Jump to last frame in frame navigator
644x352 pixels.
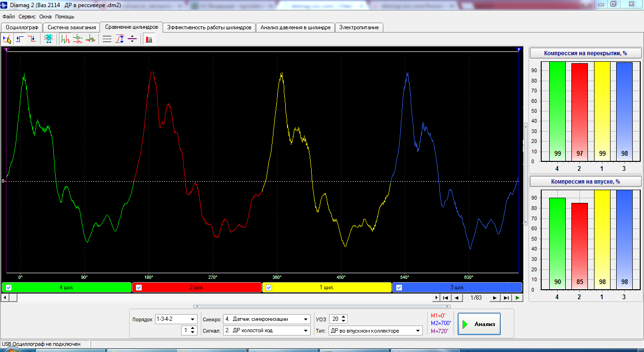[x=506, y=298]
